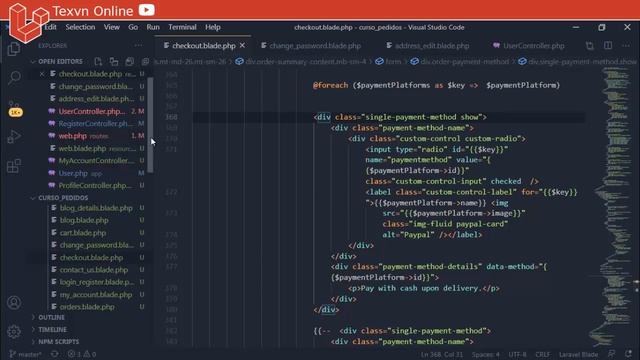
Task: Change language mode Laravel Blade
Action: pos(578,354)
